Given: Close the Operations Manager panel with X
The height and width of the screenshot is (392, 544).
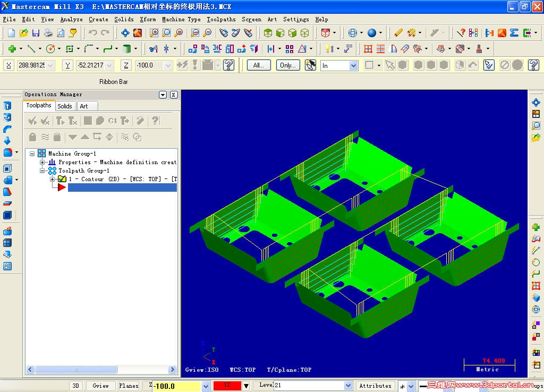Looking at the screenshot, I should [x=174, y=95].
